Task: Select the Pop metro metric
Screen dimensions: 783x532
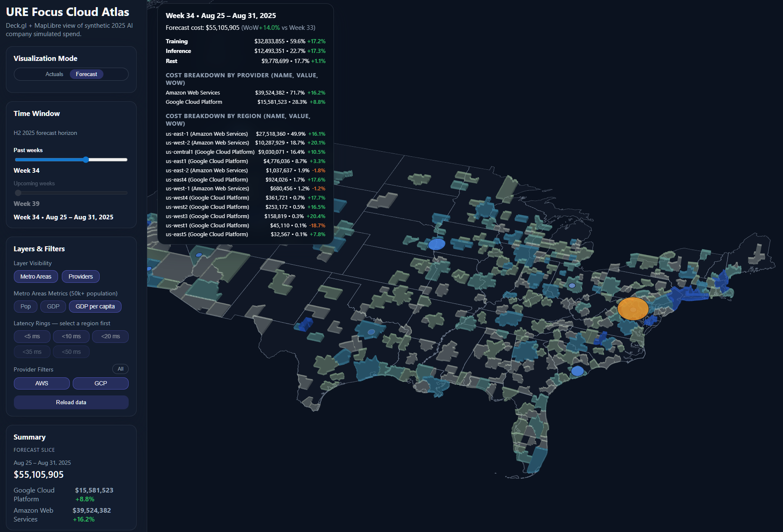Action: point(26,306)
